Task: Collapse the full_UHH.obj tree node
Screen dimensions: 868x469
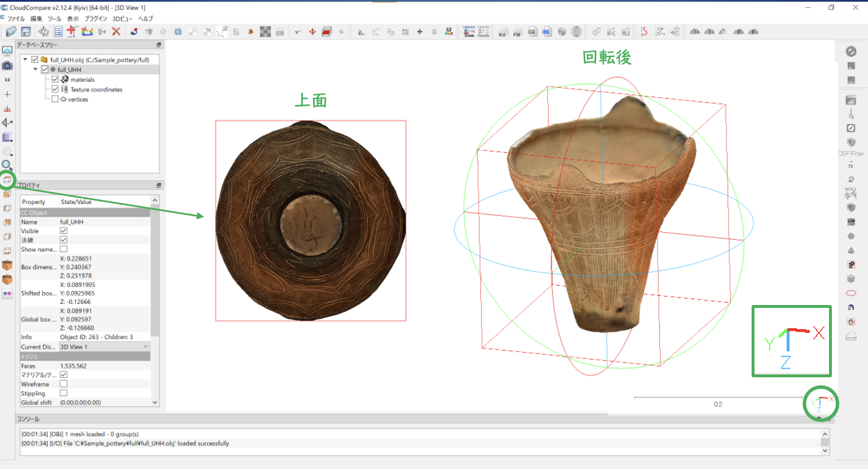Action: coord(25,60)
